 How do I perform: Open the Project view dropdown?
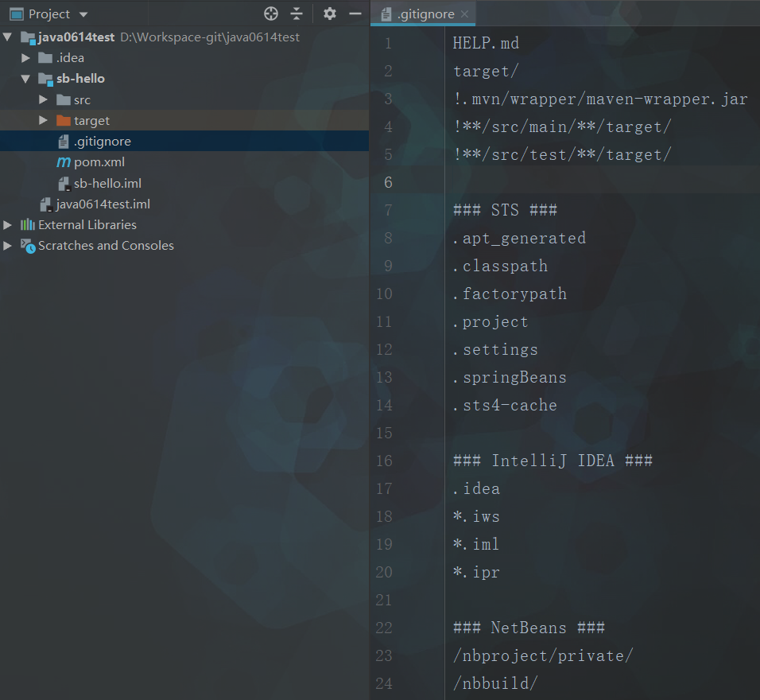[83, 14]
